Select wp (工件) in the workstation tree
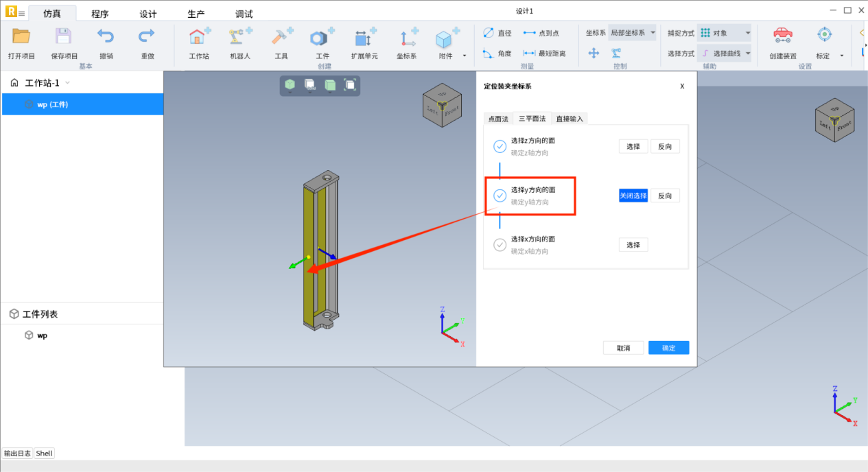The image size is (868, 472). 52,104
